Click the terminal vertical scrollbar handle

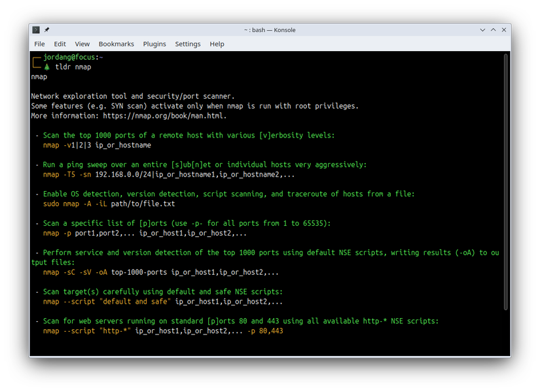coord(506,182)
